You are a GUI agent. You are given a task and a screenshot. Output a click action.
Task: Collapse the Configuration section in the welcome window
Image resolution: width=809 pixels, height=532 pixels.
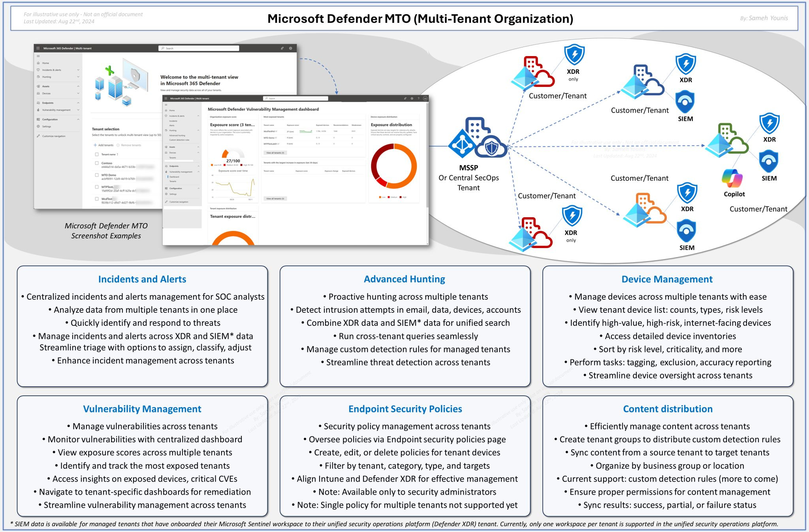78,119
